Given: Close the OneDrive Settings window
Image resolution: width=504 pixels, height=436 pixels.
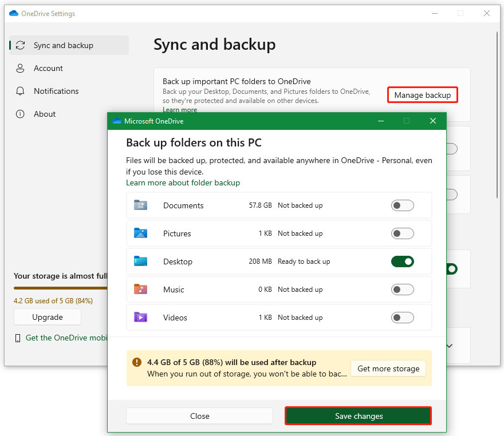Looking at the screenshot, I should pyautogui.click(x=487, y=13).
